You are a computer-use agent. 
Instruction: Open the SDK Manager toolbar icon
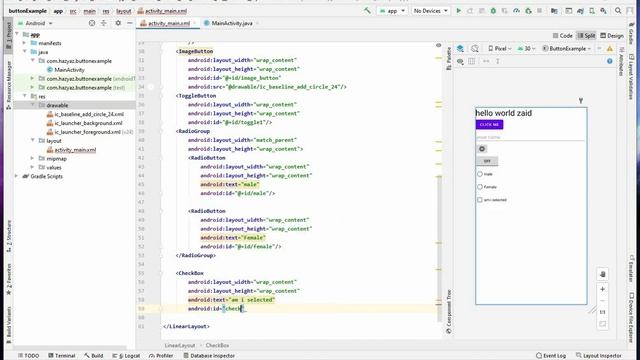pos(603,11)
